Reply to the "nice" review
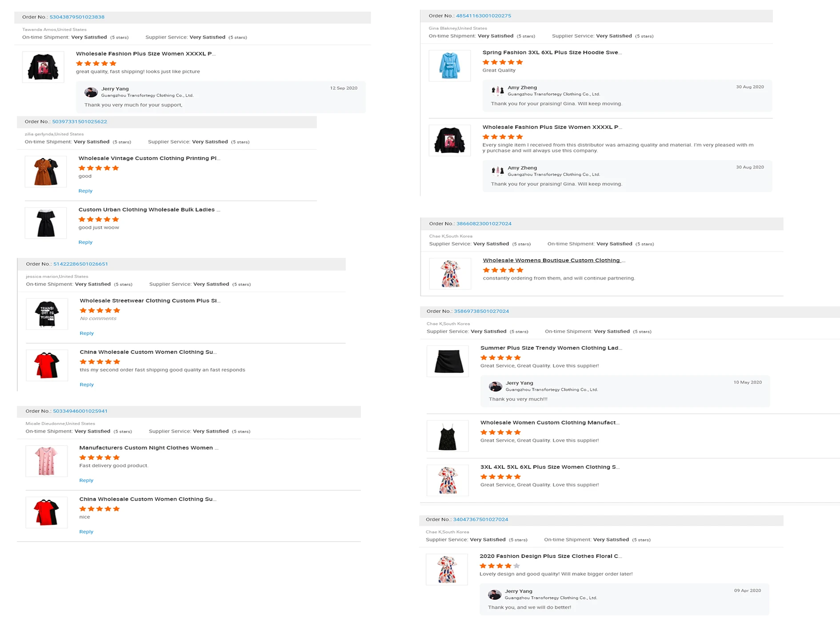The width and height of the screenshot is (840, 630). (x=86, y=532)
